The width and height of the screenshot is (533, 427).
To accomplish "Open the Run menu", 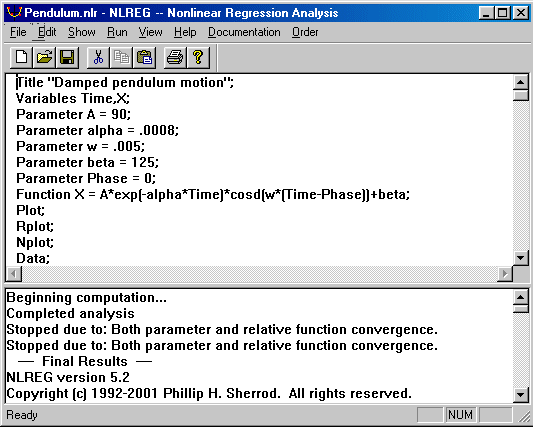I will coord(117,32).
